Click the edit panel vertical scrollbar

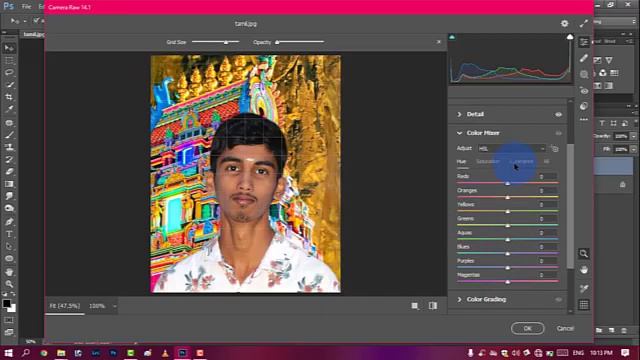click(570, 206)
